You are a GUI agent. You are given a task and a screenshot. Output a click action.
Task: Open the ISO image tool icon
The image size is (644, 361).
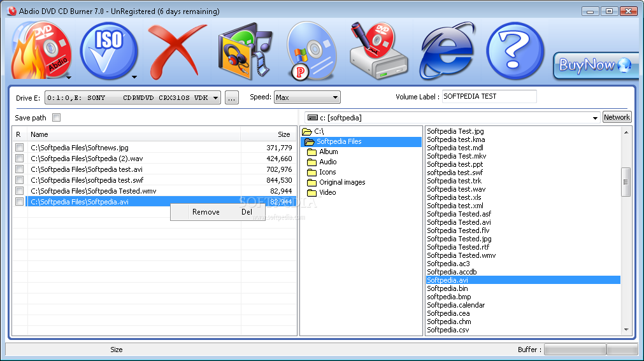coord(108,50)
